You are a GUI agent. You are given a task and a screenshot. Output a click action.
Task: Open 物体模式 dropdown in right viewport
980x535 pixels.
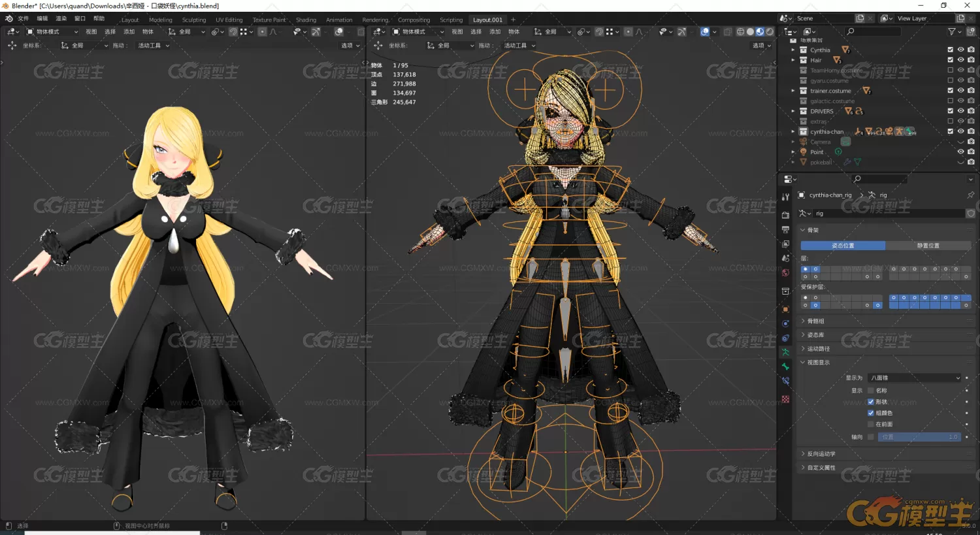tap(417, 31)
